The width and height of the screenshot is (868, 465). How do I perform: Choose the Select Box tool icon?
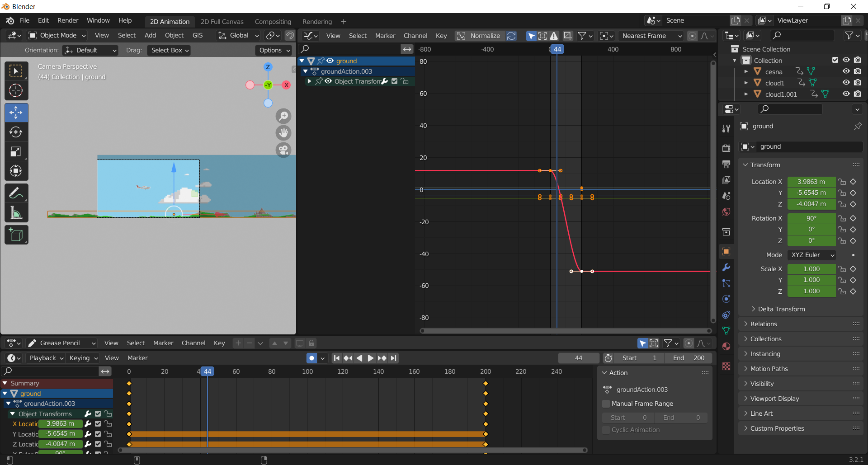(16, 71)
